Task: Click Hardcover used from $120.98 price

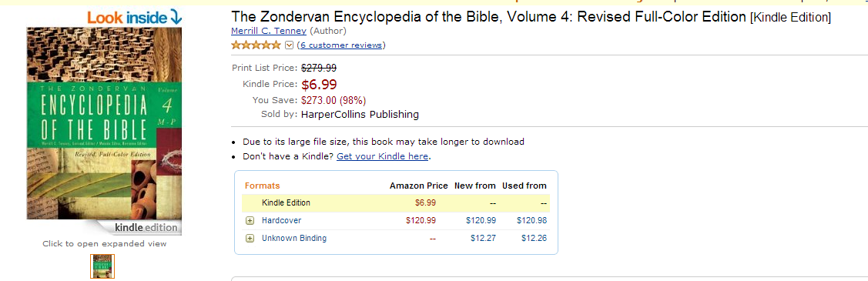Action: [532, 221]
